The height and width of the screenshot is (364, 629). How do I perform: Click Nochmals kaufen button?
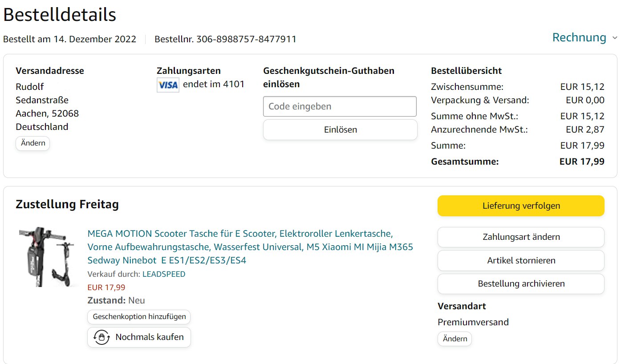(x=139, y=337)
